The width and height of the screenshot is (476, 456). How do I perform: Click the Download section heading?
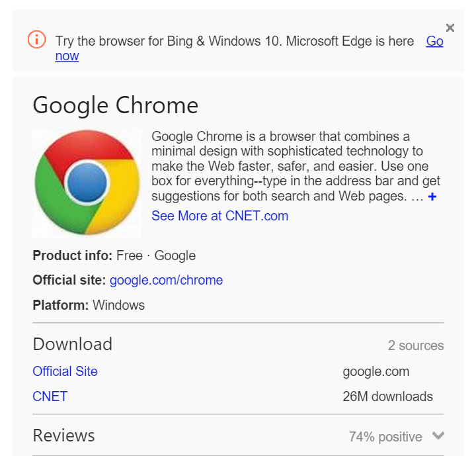pos(73,344)
